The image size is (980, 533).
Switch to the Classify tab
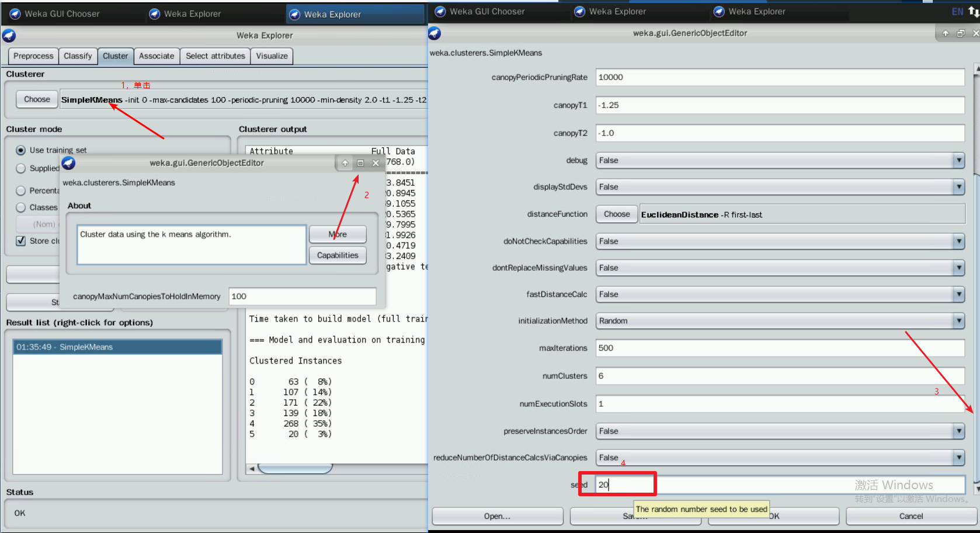78,56
